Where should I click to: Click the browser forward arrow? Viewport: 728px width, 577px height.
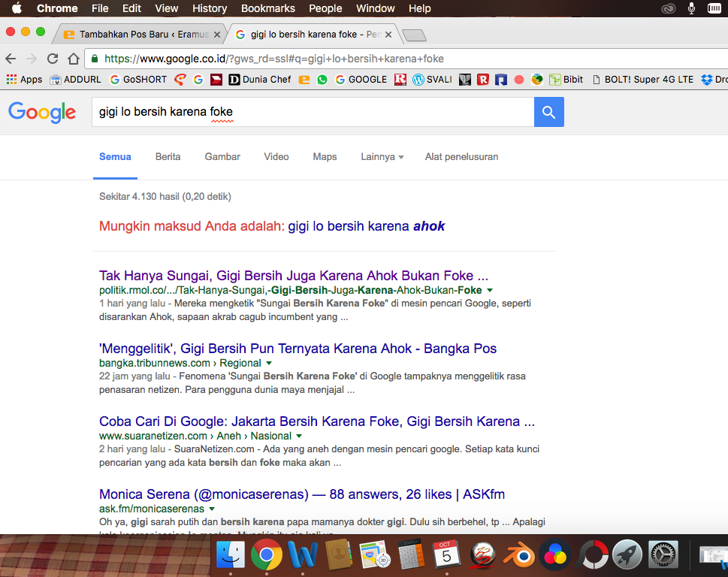click(32, 59)
